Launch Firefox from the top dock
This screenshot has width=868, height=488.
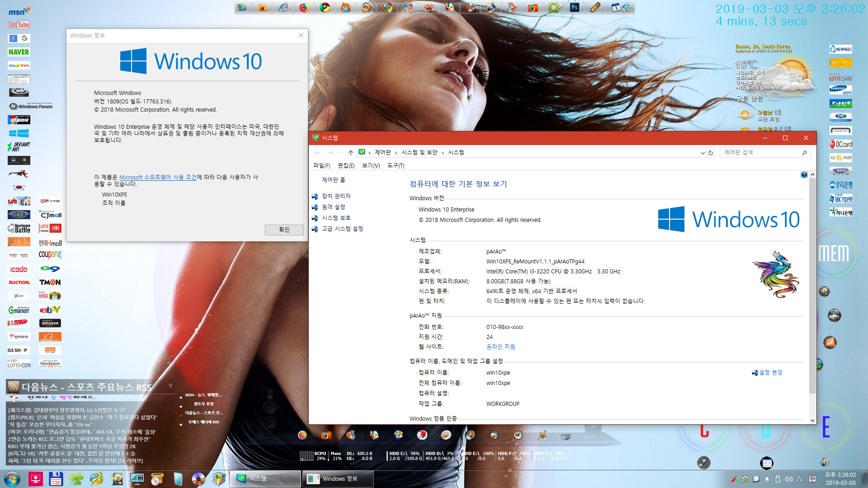pos(304,8)
